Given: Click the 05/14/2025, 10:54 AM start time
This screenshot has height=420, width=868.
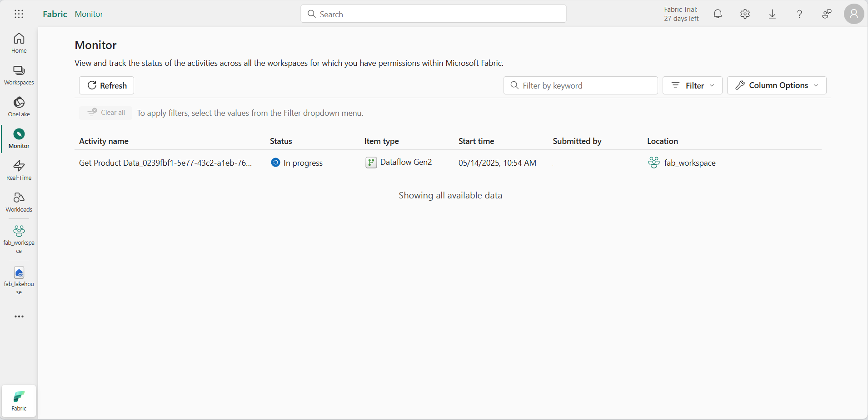Looking at the screenshot, I should 497,163.
